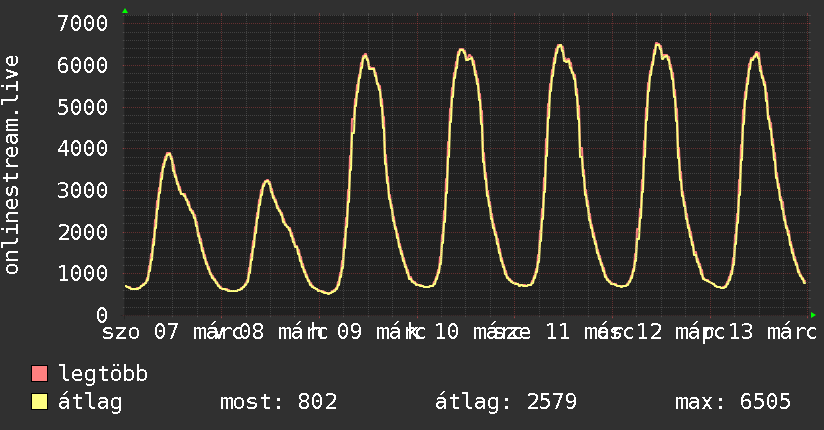The image size is (824, 430).
Task: Select the 'legtöbb' legend label
Action: click(103, 374)
